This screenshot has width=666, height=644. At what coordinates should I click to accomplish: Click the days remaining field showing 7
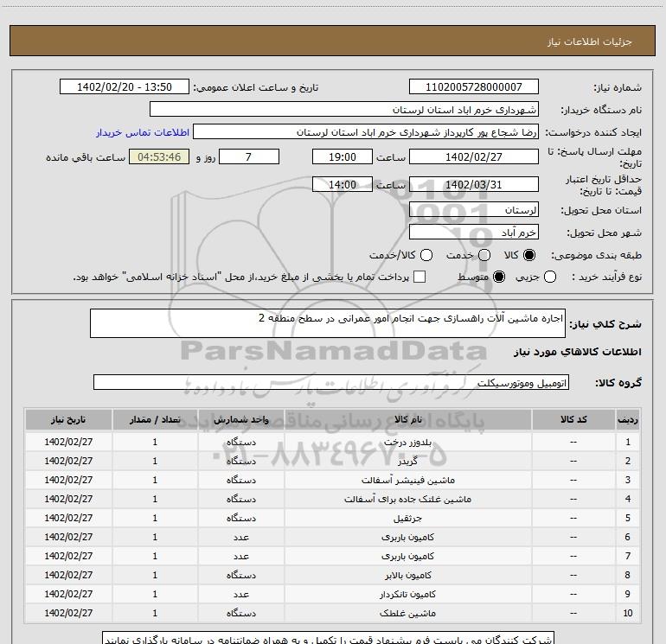point(249,156)
